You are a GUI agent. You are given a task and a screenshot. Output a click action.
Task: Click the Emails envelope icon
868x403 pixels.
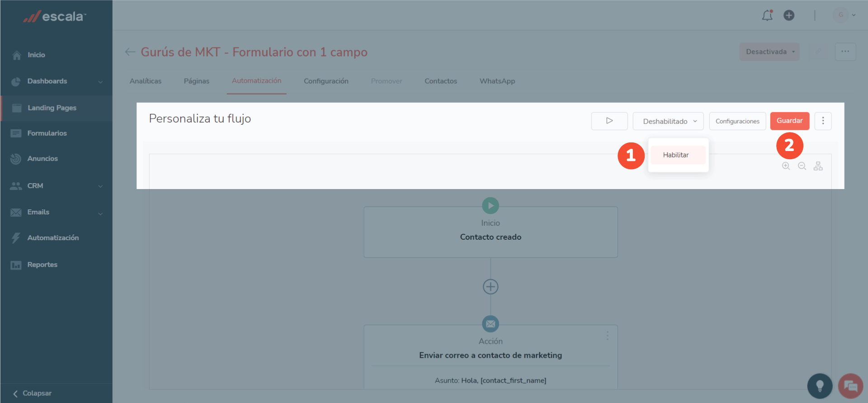pos(16,213)
